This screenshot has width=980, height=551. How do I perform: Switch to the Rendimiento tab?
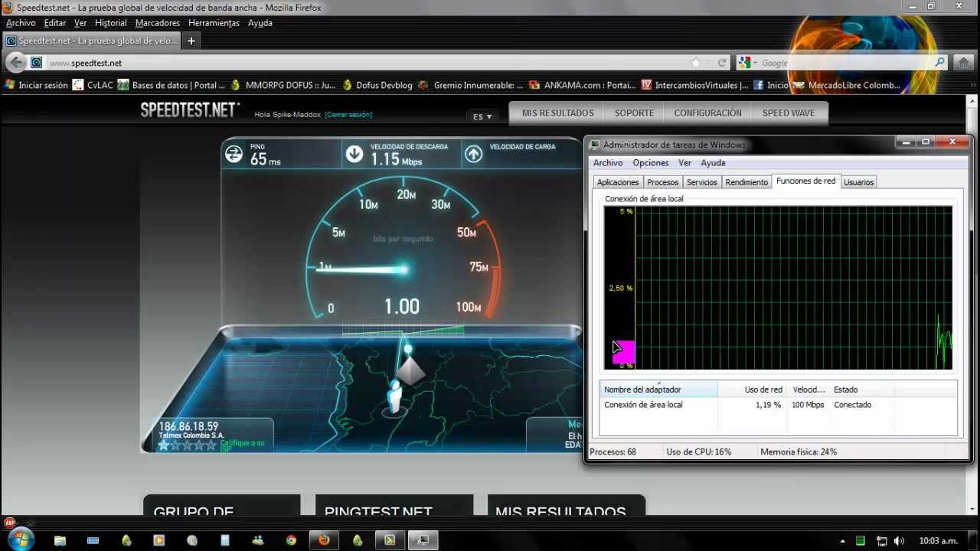tap(746, 182)
